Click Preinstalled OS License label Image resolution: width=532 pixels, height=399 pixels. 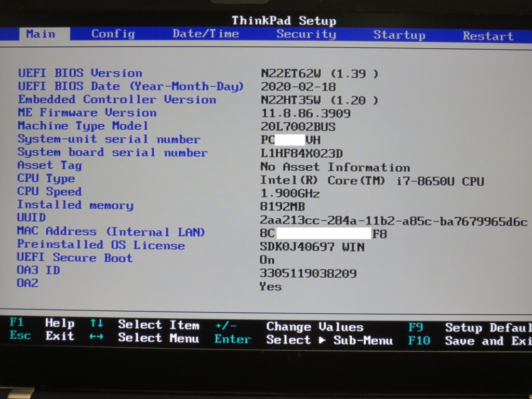tap(101, 245)
